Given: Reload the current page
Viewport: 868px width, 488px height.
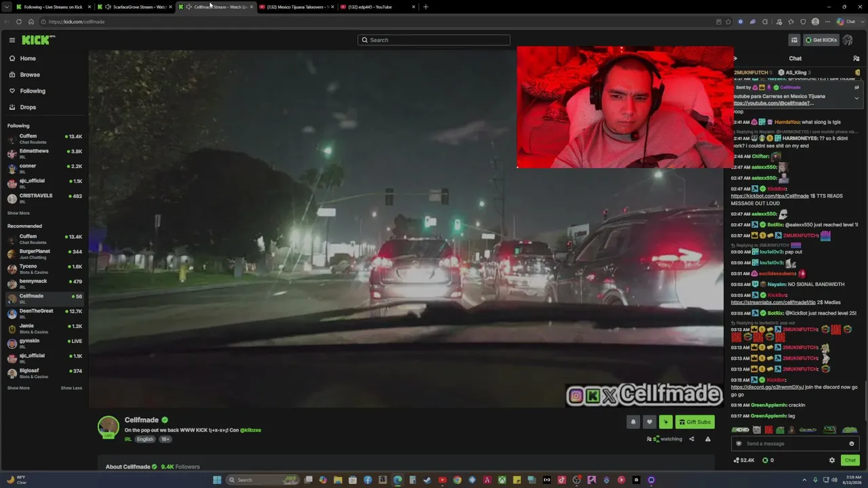Looking at the screenshot, I should coord(18,22).
